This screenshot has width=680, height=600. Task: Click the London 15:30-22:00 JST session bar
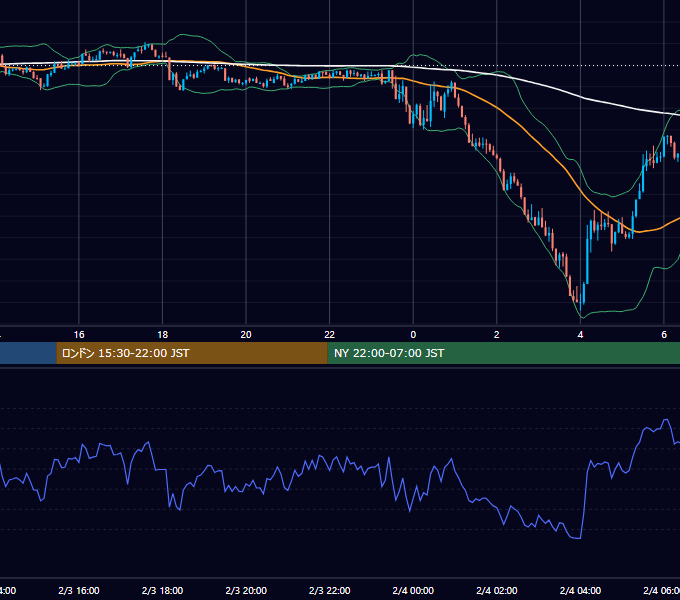click(x=192, y=353)
